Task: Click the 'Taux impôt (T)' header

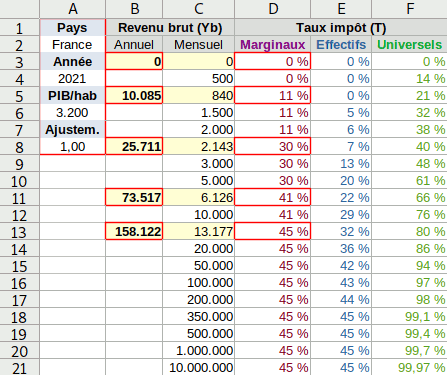Action: click(x=341, y=27)
